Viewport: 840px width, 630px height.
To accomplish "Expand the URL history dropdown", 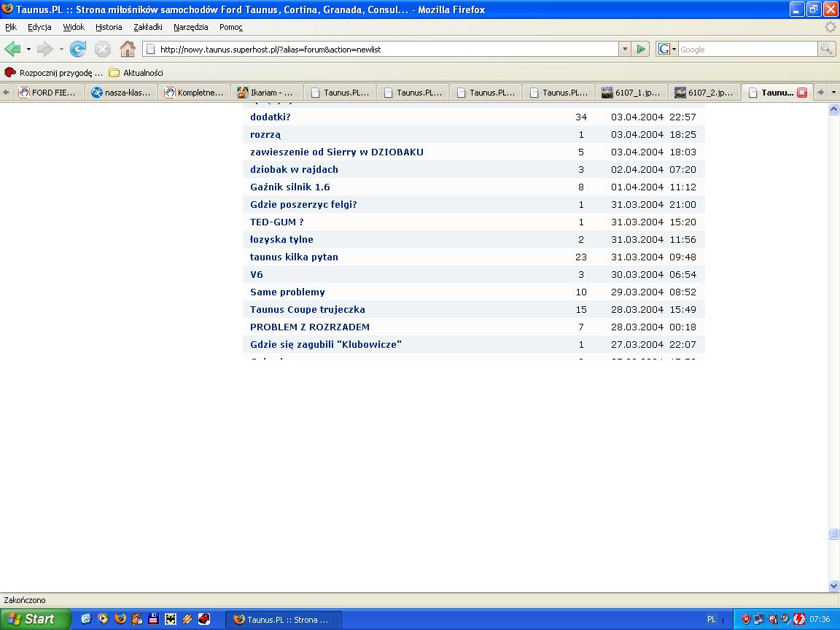I will [x=625, y=49].
